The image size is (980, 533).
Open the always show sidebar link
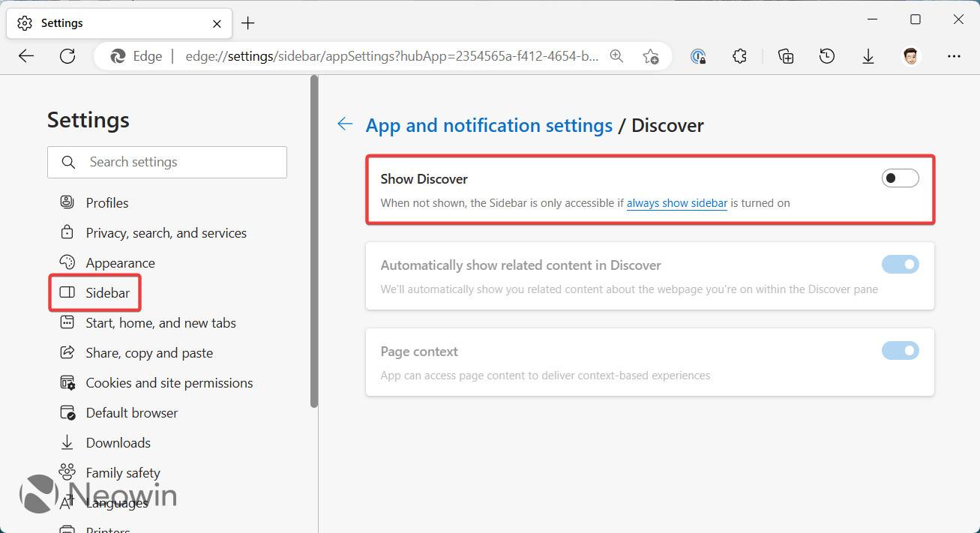coord(676,202)
